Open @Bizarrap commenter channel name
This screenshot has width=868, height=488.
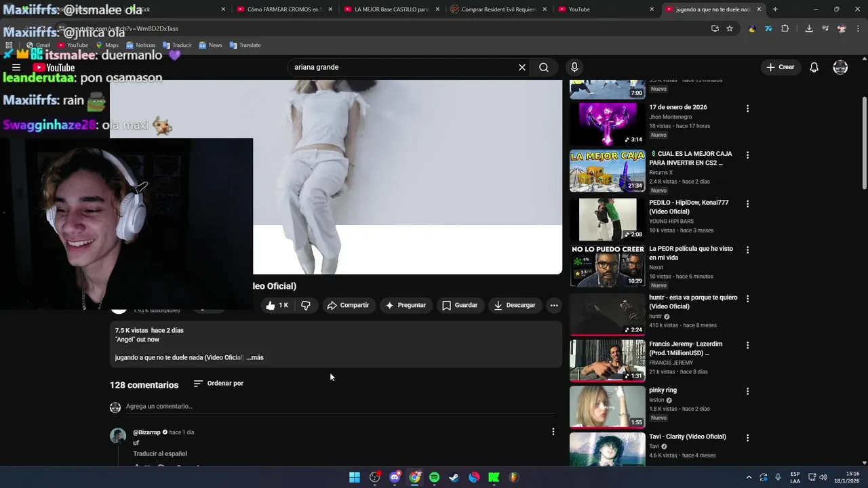click(x=146, y=432)
